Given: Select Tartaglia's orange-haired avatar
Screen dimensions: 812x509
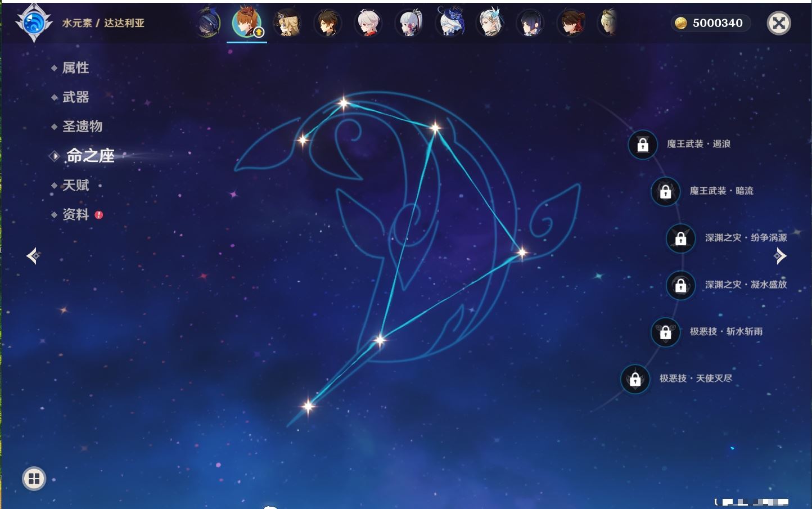Looking at the screenshot, I should pos(246,22).
